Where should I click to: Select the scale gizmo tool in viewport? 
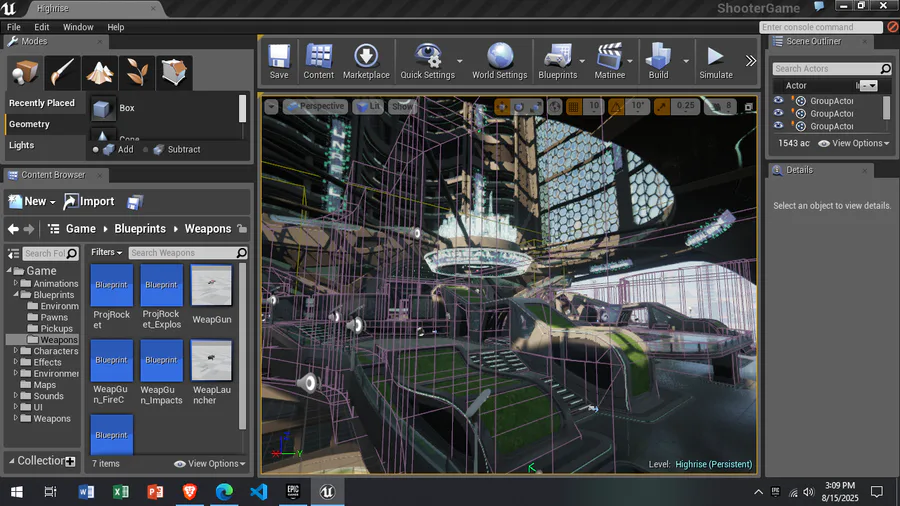[536, 107]
